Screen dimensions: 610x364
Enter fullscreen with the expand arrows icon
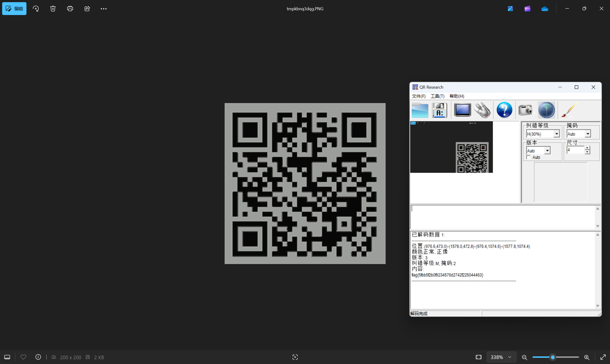click(x=603, y=357)
